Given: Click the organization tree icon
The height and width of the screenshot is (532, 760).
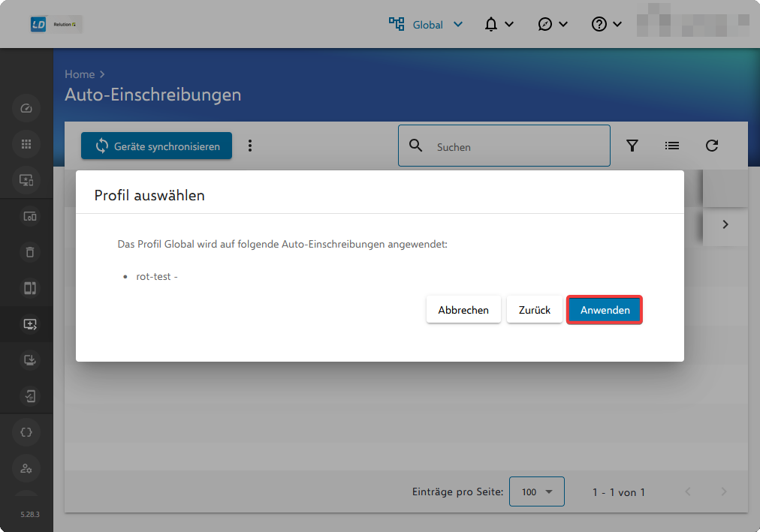Looking at the screenshot, I should pos(397,24).
